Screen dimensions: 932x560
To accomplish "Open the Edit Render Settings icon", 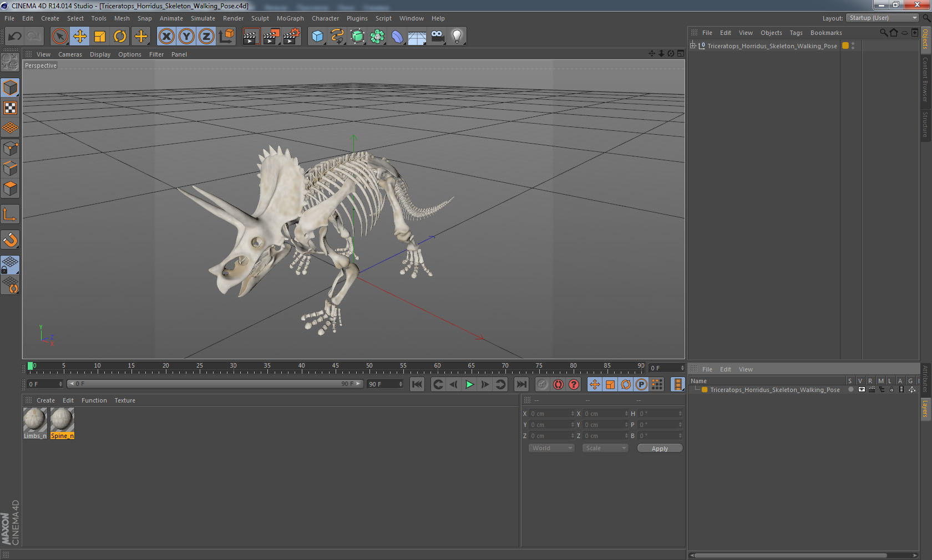I will (291, 37).
